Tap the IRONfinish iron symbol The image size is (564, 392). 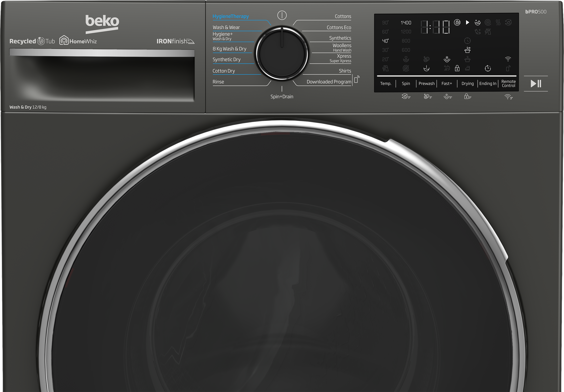click(190, 42)
